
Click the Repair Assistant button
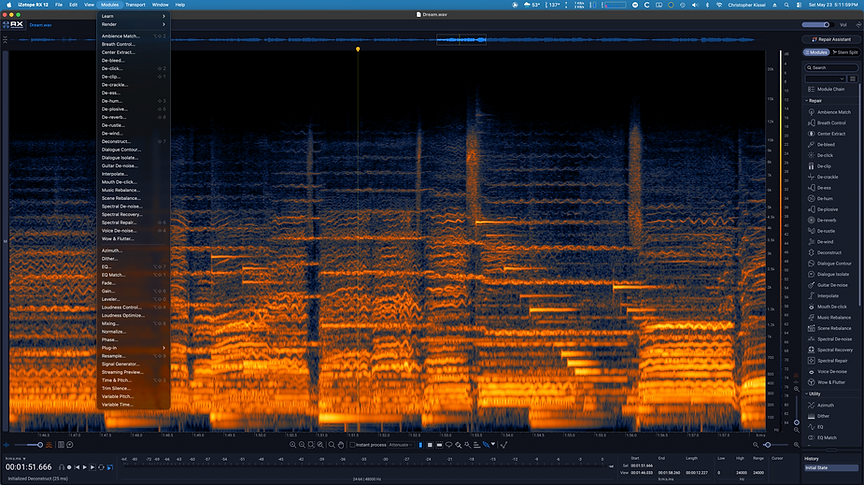tap(830, 39)
